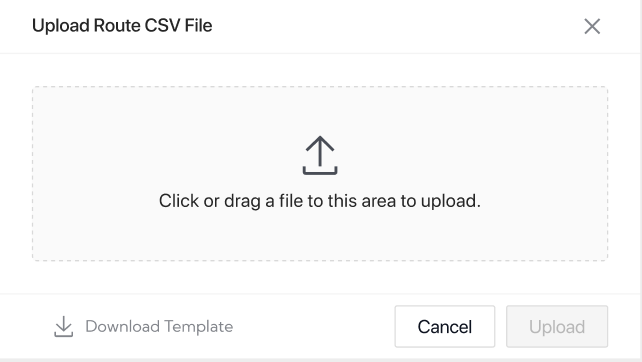This screenshot has width=642, height=362.
Task: Click the greyed-out Upload button
Action: click(x=557, y=326)
